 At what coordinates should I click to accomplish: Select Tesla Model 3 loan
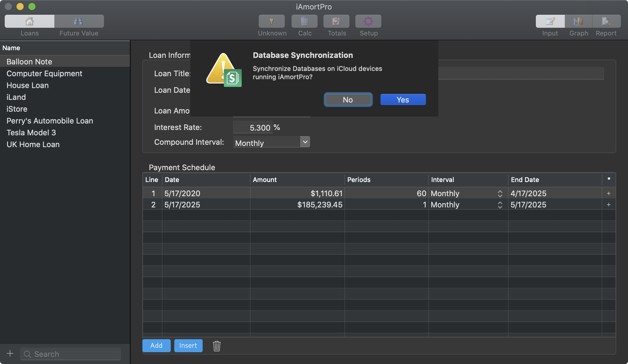tap(31, 133)
